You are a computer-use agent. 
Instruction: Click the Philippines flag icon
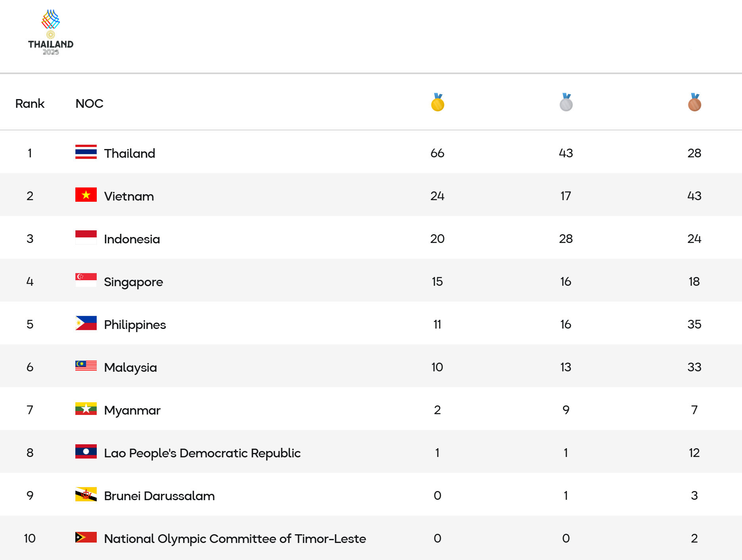[86, 323]
